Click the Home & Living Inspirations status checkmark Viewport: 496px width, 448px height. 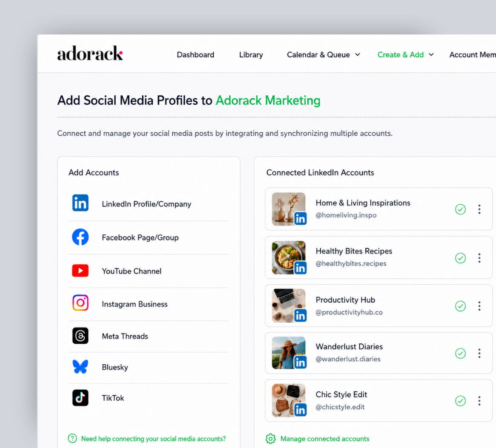[460, 209]
